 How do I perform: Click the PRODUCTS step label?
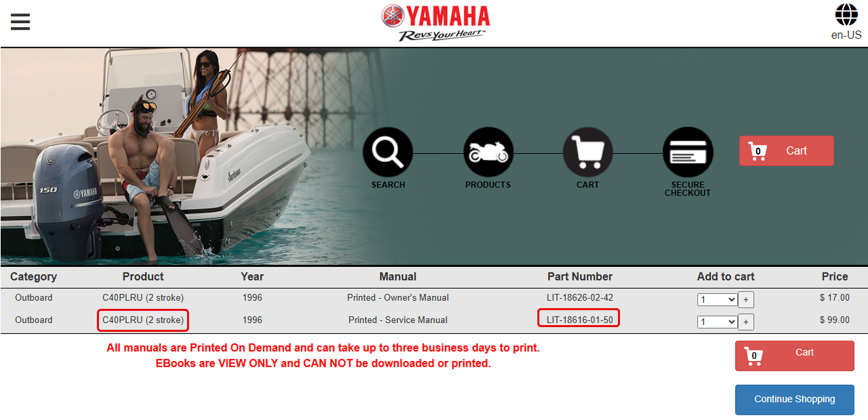[488, 185]
